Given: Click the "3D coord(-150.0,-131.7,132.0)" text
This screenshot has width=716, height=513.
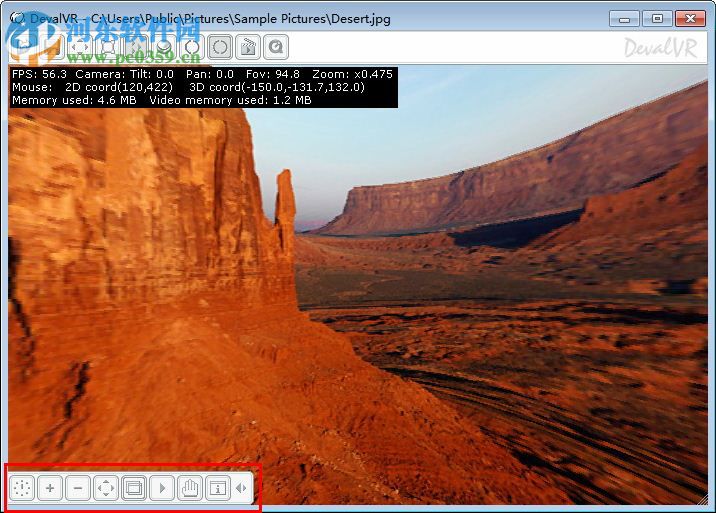Looking at the screenshot, I should pyautogui.click(x=277, y=87).
